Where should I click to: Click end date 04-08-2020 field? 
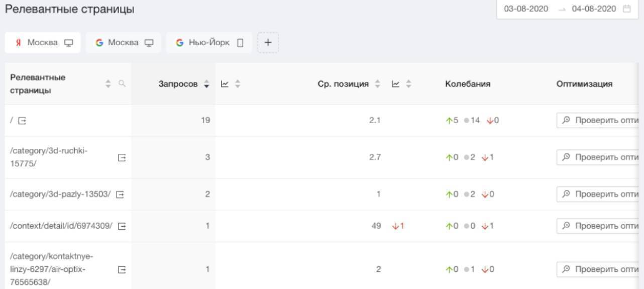point(594,9)
